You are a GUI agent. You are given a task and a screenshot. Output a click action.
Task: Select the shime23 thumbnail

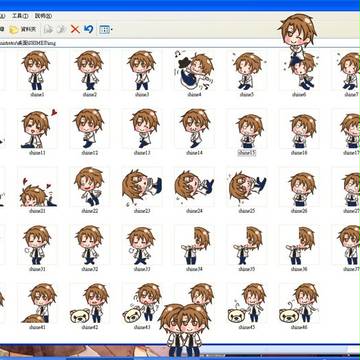[142, 187]
